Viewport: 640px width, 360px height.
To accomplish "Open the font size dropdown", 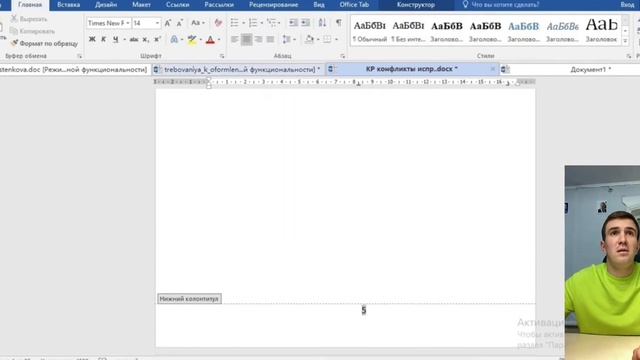I will tap(158, 23).
